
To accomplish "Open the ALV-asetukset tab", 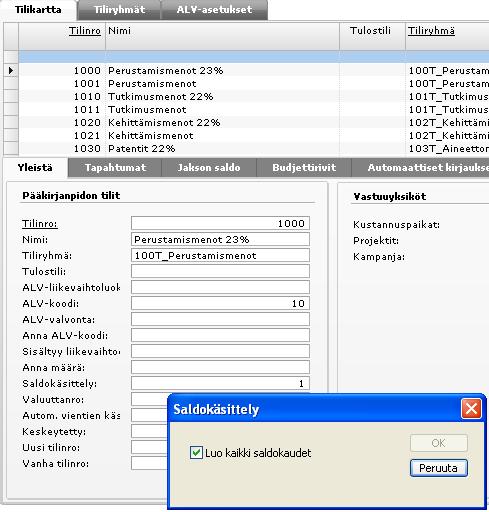I will click(x=214, y=10).
